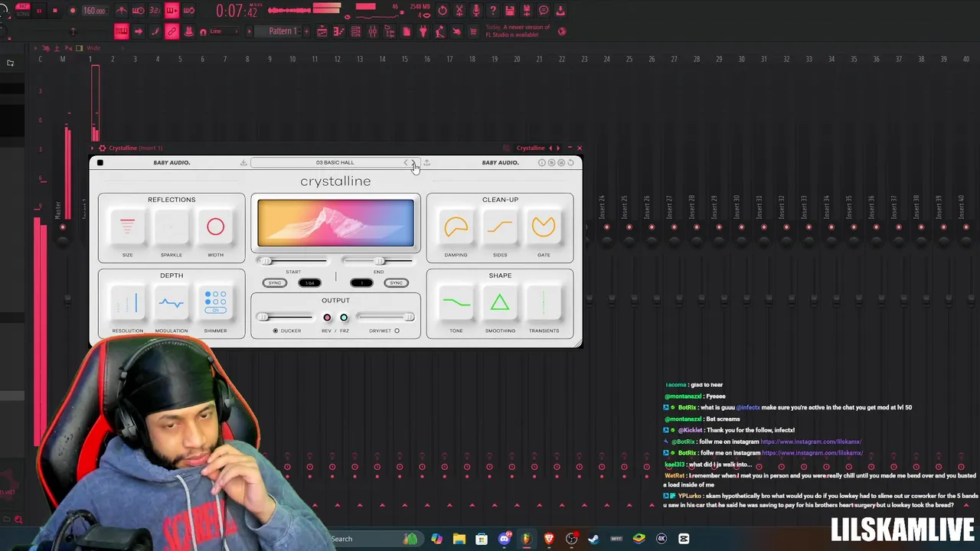Open the channel rack icon
This screenshot has height=551, width=980.
(x=356, y=31)
